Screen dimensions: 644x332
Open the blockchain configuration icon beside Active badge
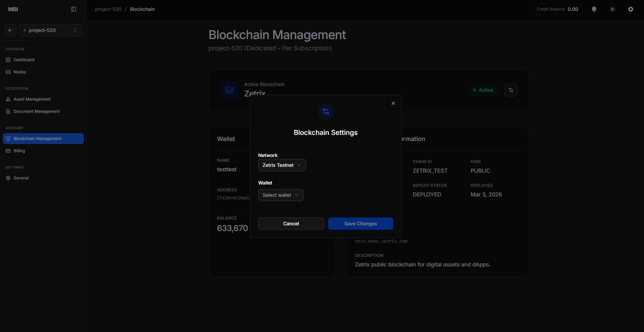[x=511, y=90]
